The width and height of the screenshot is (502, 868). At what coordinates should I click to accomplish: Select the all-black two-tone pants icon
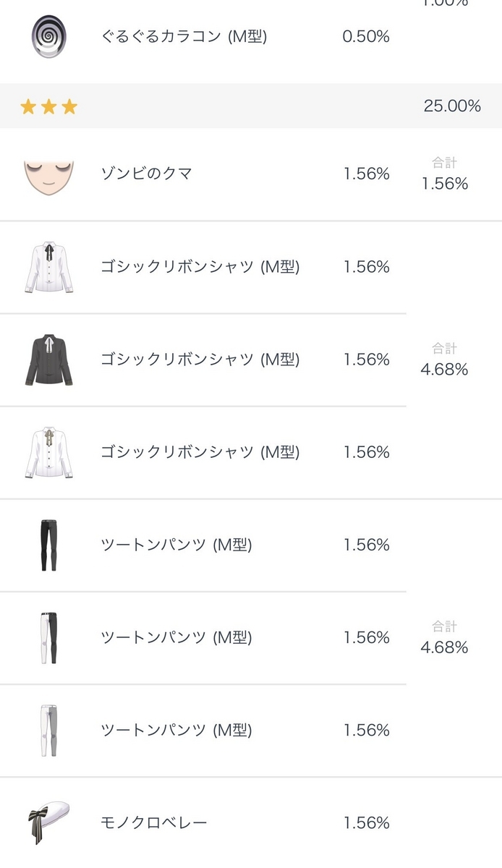tap(48, 545)
